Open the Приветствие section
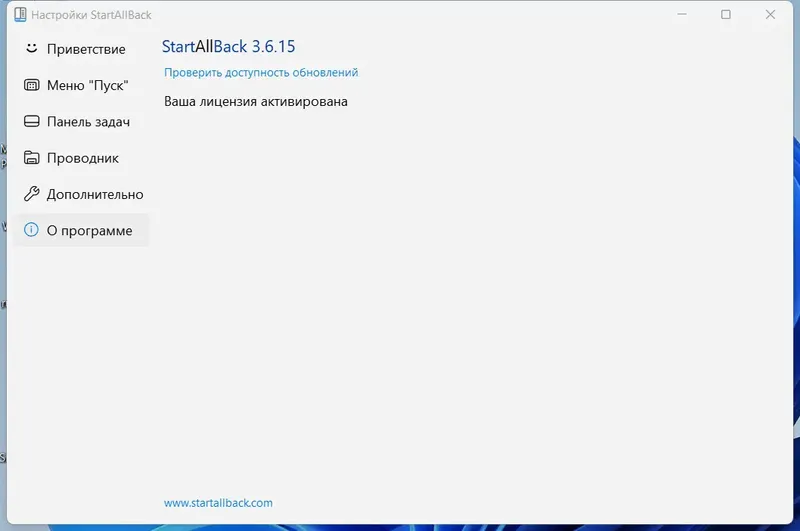 [81, 49]
